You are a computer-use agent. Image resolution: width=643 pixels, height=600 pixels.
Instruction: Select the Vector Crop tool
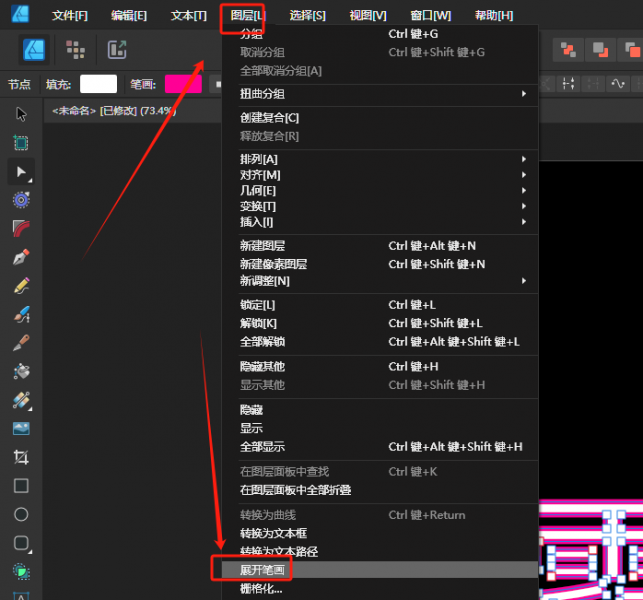[21, 457]
